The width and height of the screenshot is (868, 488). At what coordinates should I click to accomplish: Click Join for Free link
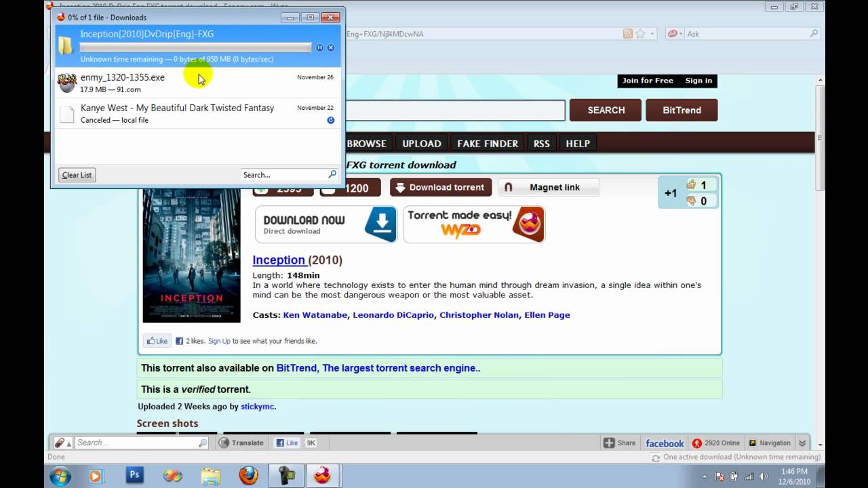[648, 81]
